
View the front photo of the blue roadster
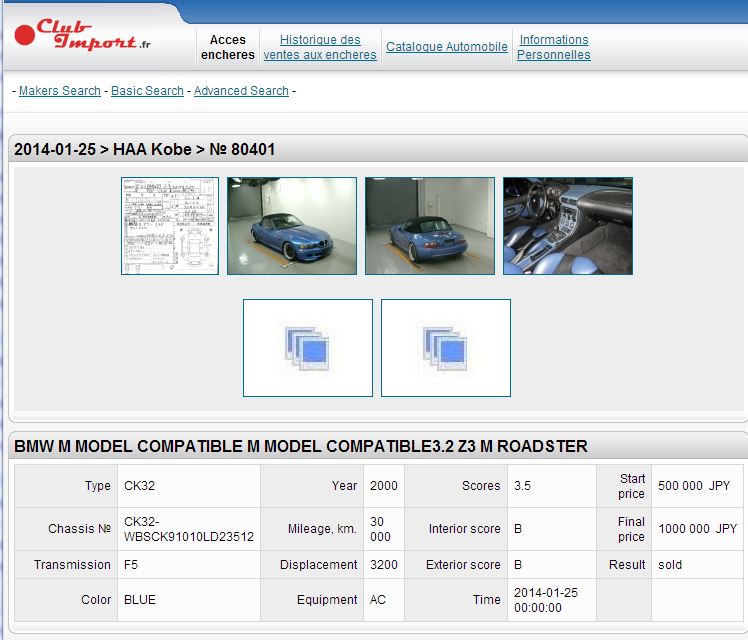tap(292, 226)
